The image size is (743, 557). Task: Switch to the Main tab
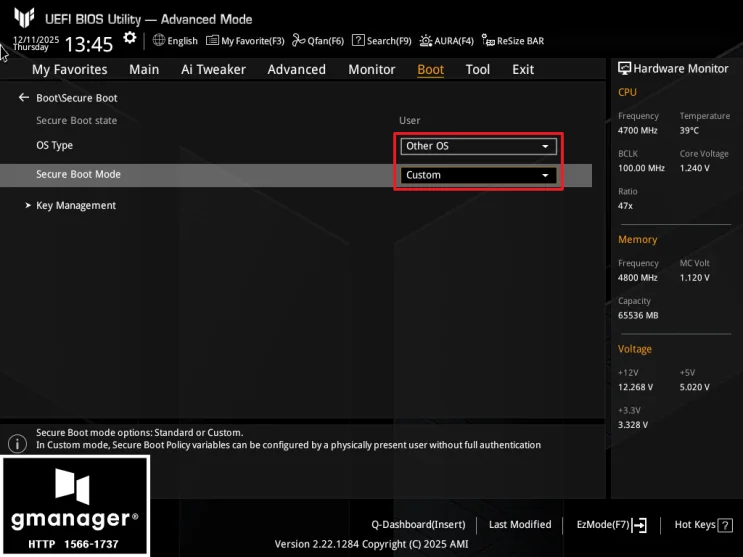(x=144, y=70)
